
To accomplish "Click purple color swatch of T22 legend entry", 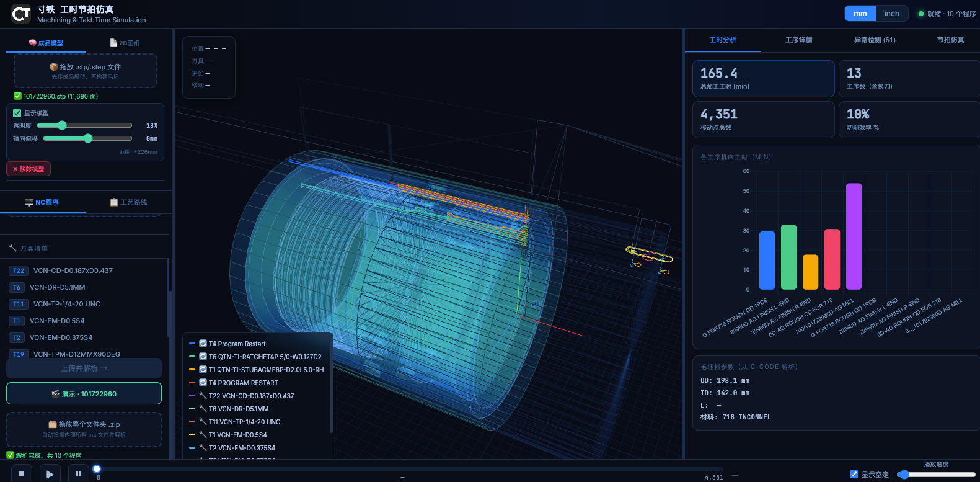I will tap(192, 395).
